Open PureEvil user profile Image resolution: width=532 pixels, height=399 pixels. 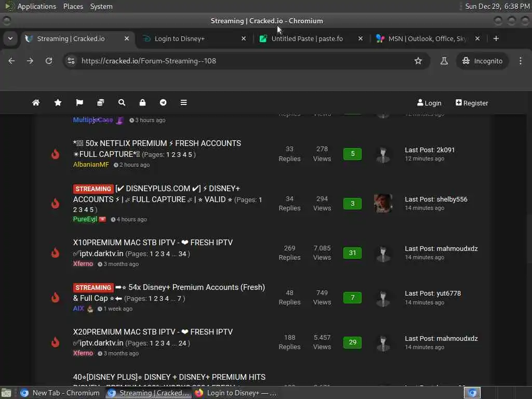pyautogui.click(x=85, y=219)
